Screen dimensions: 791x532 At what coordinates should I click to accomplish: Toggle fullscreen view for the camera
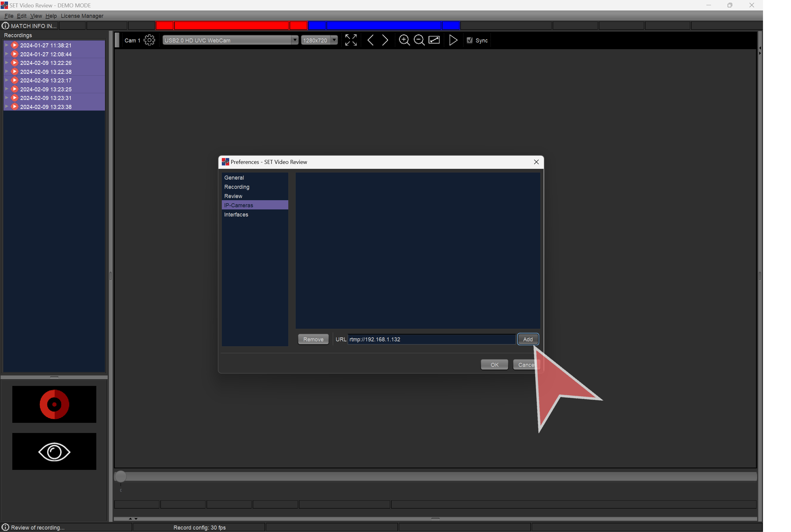click(x=351, y=40)
